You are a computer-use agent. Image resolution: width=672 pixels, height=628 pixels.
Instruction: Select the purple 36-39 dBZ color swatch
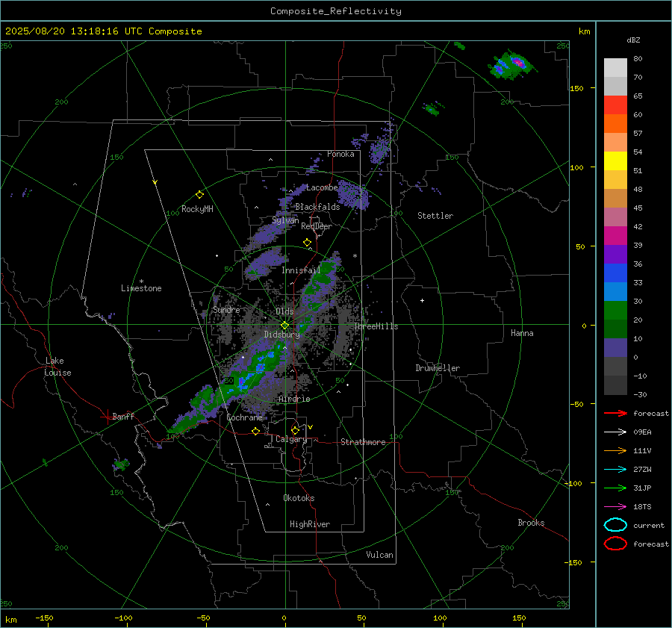[x=615, y=254]
